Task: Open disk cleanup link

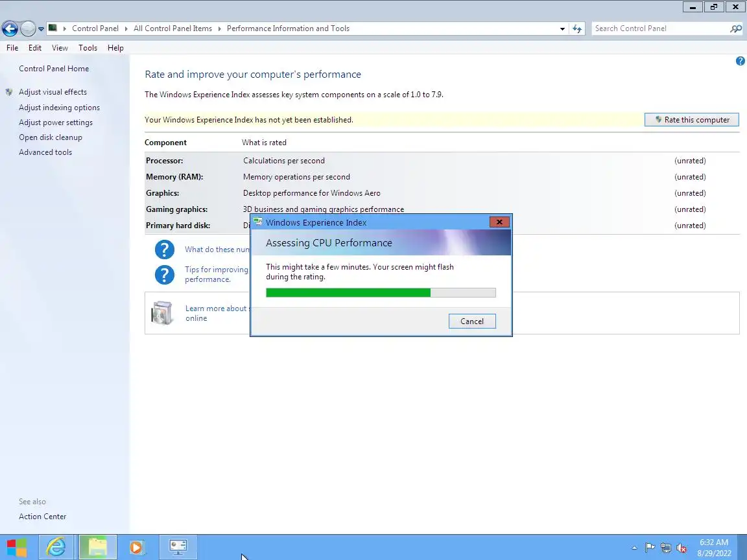Action: (51, 137)
